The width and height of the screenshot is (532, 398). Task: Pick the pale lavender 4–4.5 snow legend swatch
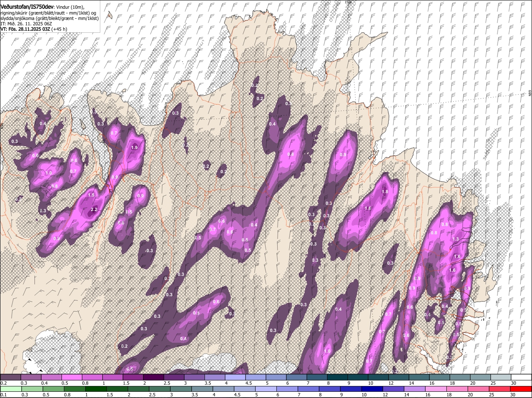pyautogui.click(x=235, y=377)
